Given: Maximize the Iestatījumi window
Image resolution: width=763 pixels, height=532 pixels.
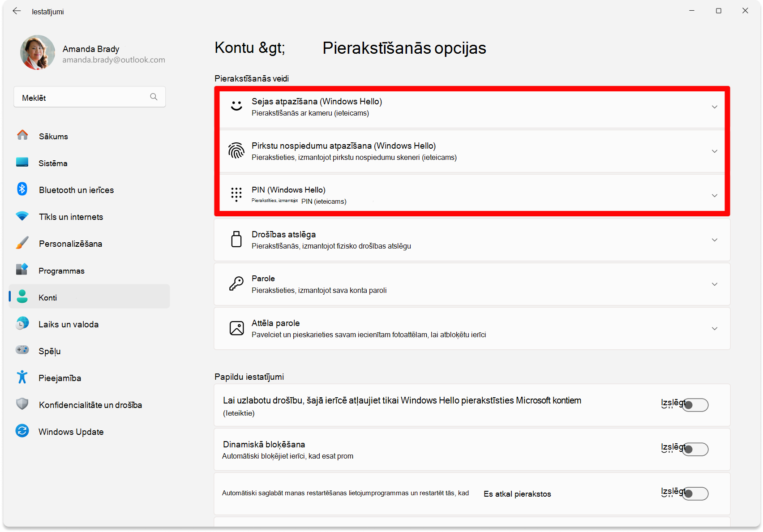Looking at the screenshot, I should click(718, 11).
